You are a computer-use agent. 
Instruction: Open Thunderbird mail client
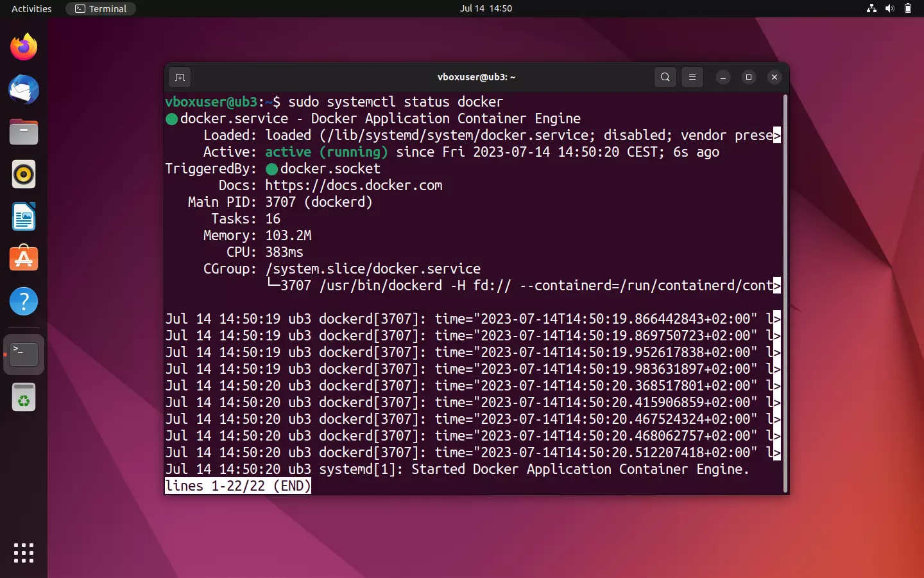pos(23,90)
